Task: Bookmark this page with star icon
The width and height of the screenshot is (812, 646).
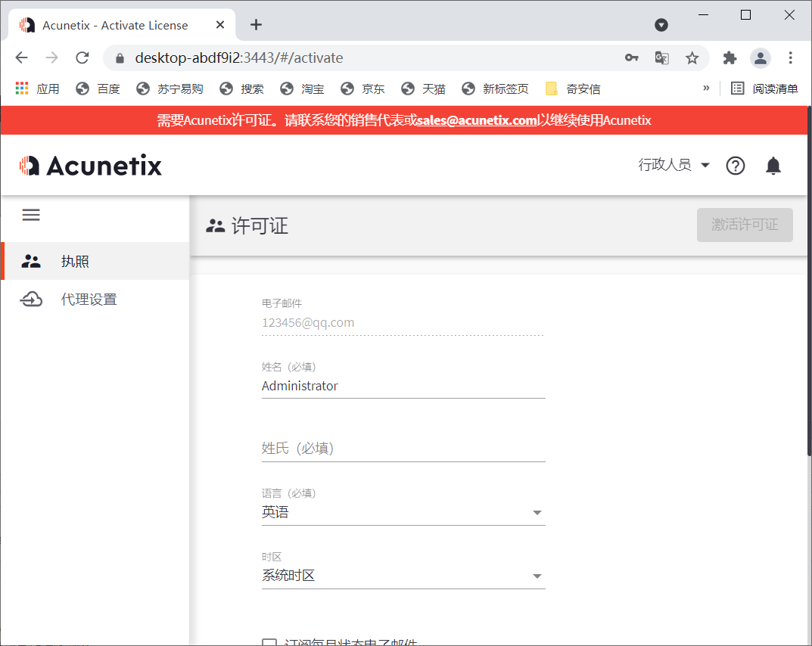Action: 692,58
